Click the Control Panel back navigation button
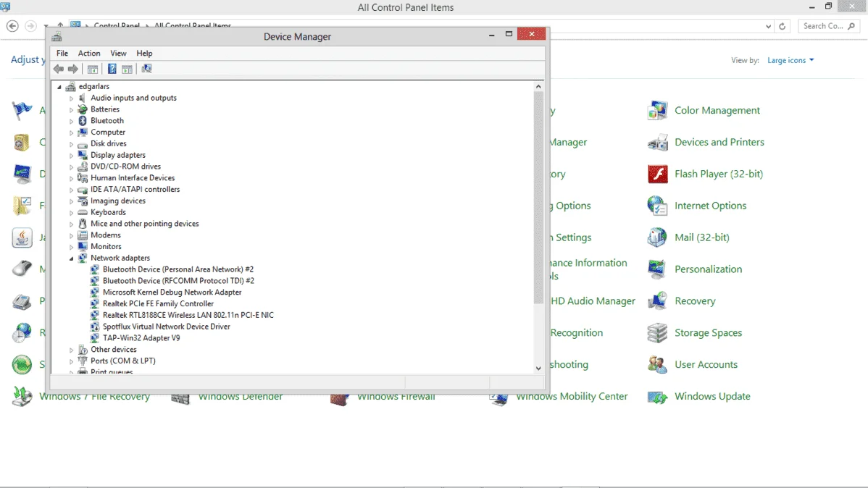 tap(12, 26)
